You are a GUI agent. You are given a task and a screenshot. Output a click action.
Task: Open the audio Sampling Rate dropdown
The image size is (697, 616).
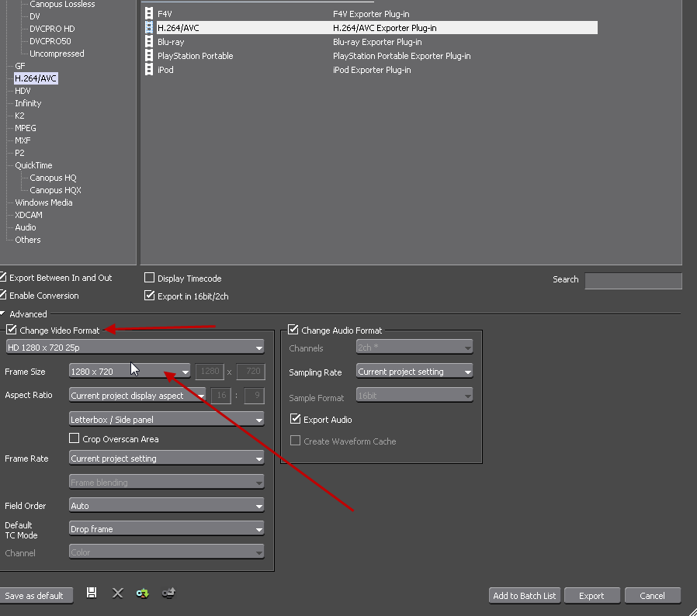pyautogui.click(x=414, y=372)
